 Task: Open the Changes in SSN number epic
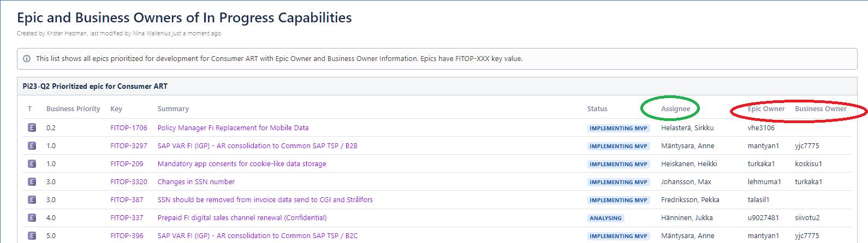click(x=196, y=182)
